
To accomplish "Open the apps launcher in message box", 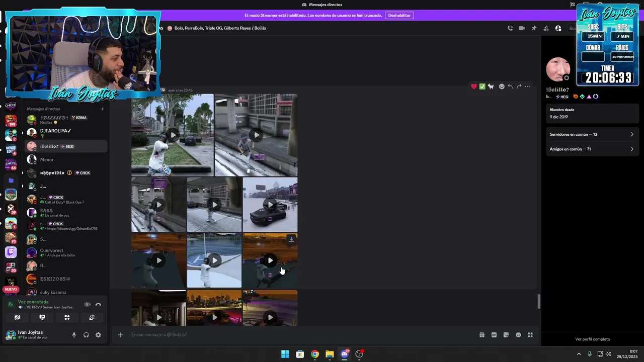I will [530, 335].
